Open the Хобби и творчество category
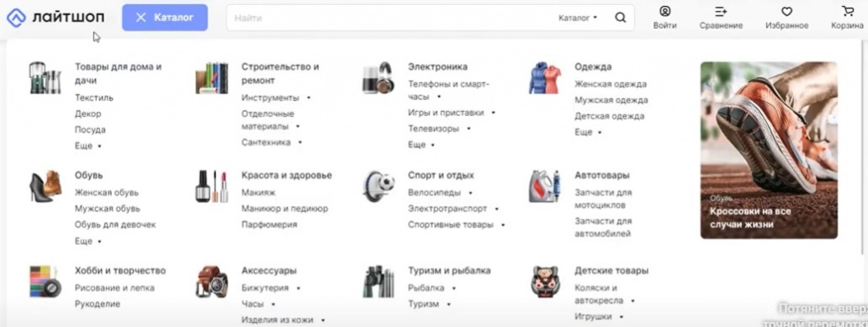Image resolution: width=868 pixels, height=327 pixels. click(x=120, y=270)
